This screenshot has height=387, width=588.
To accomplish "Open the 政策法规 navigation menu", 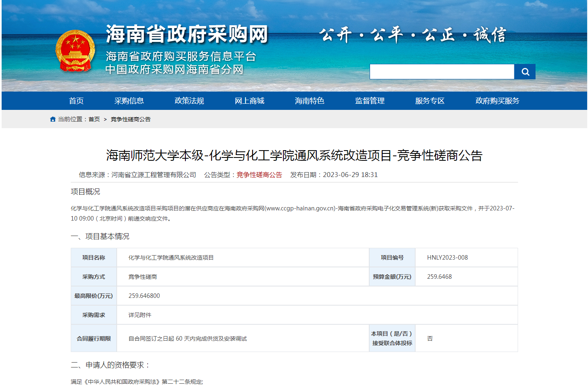I will pyautogui.click(x=189, y=101).
